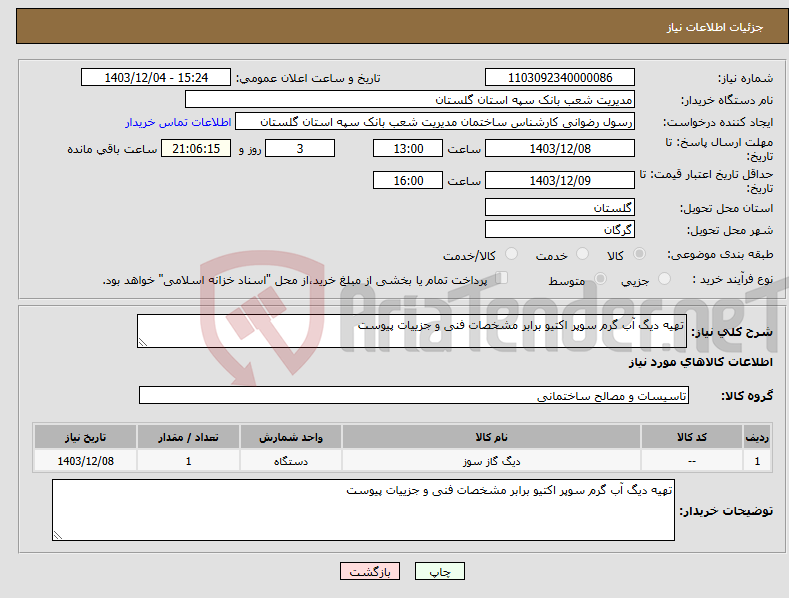This screenshot has width=789, height=598.
Task: Select the کالا radio button
Action: (639, 254)
